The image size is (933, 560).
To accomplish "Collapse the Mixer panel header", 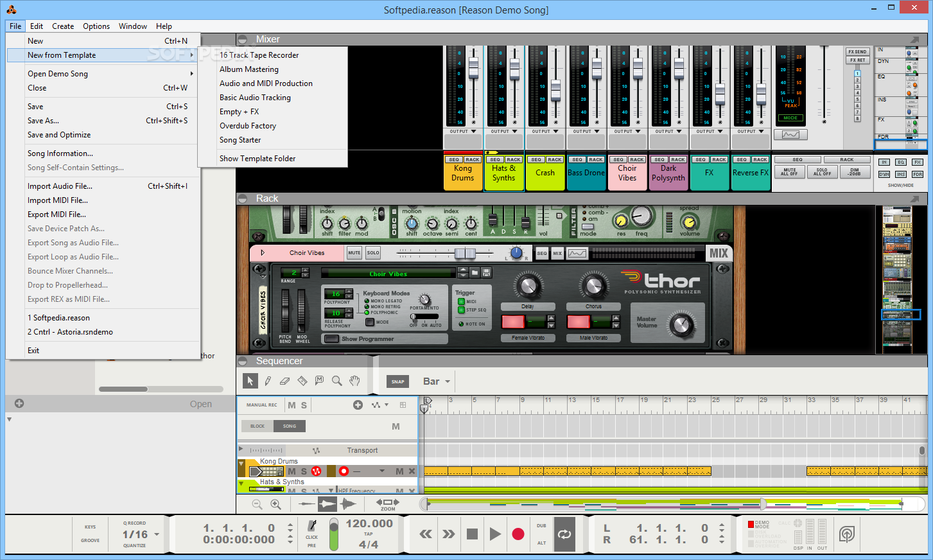I will pos(243,39).
